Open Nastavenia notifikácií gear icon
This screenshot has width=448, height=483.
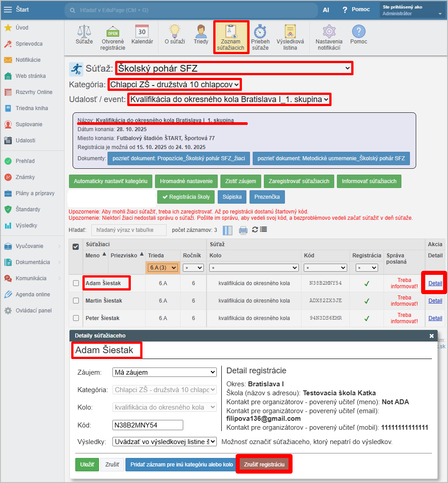[x=329, y=32]
